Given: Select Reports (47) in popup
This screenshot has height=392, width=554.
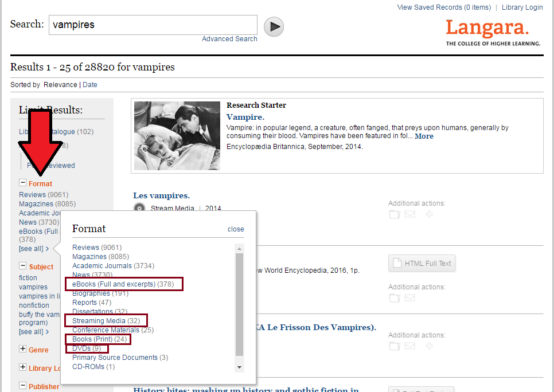Looking at the screenshot, I should (x=92, y=303).
